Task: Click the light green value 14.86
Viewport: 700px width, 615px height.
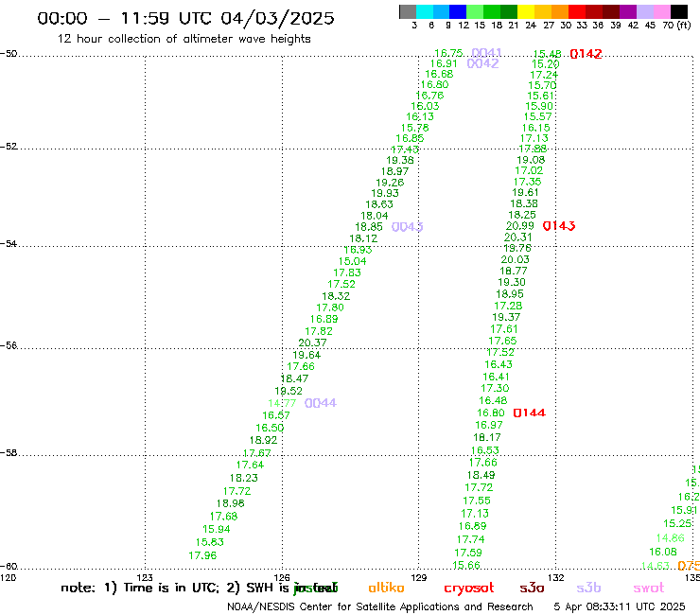Action: click(x=671, y=538)
